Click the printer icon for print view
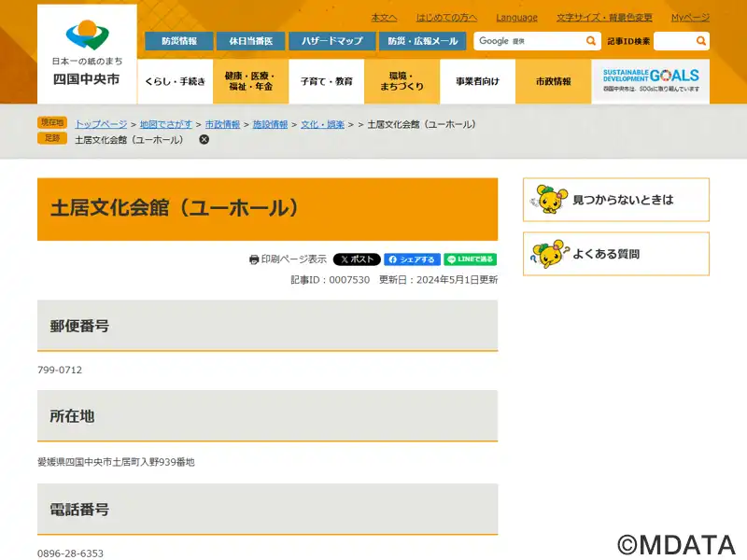 254,259
